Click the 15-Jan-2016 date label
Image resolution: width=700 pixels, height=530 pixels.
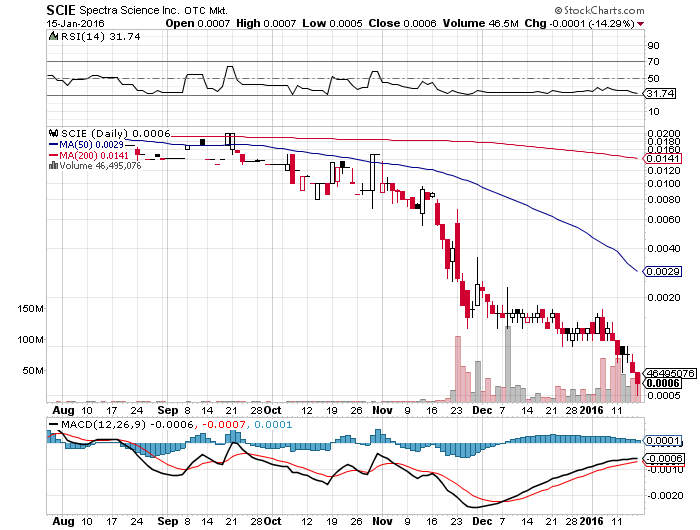(x=75, y=24)
